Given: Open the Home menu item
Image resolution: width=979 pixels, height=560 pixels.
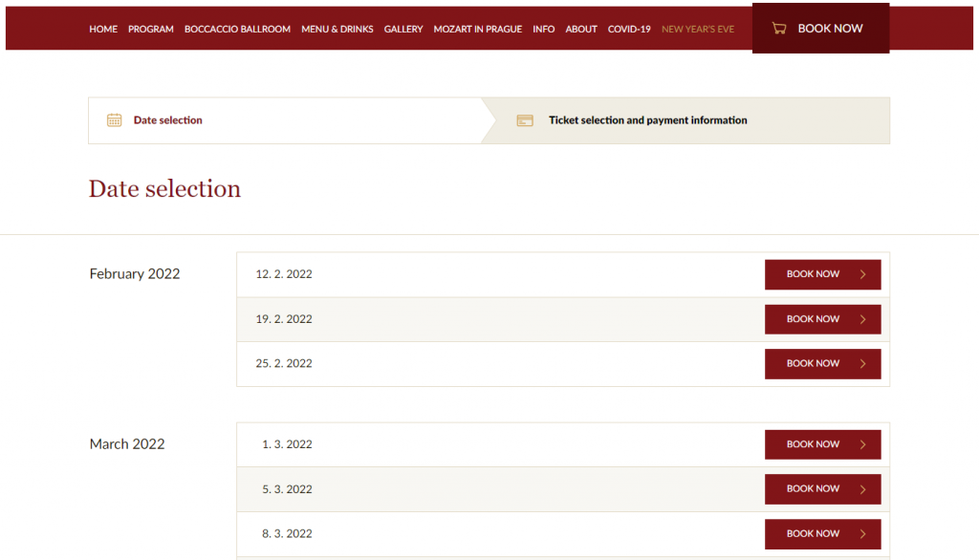Looking at the screenshot, I should pyautogui.click(x=103, y=30).
